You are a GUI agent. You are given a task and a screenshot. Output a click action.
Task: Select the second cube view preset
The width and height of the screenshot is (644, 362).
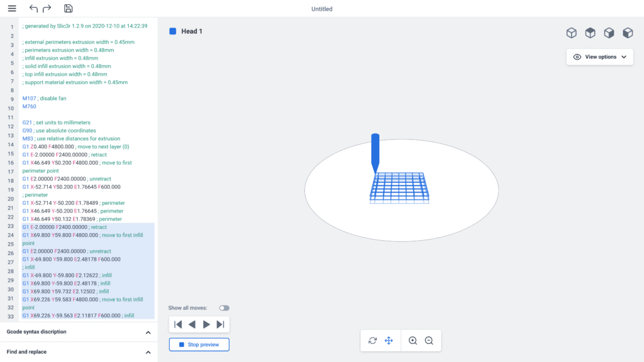(590, 33)
